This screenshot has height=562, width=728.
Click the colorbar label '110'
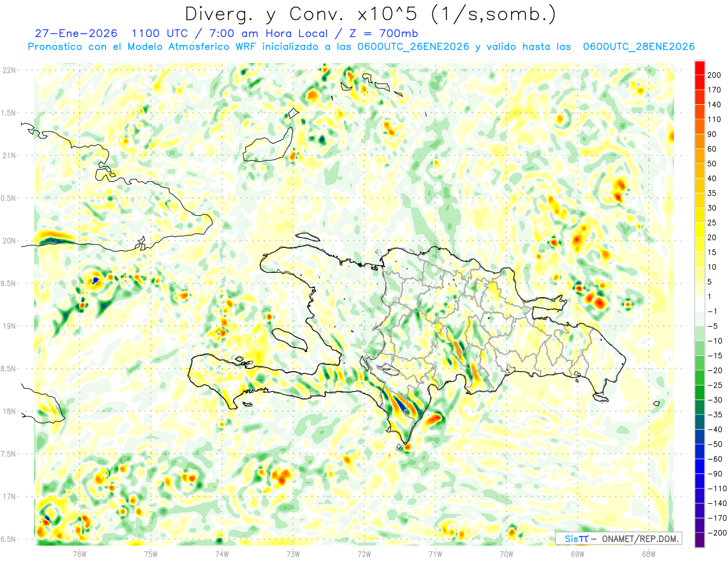point(713,119)
